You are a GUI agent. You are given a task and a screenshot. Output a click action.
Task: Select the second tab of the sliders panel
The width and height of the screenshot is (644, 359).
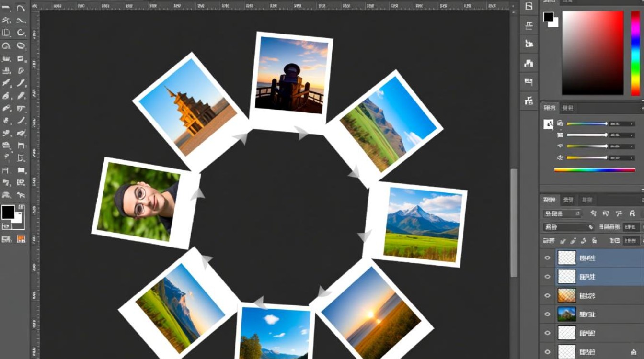click(x=568, y=108)
